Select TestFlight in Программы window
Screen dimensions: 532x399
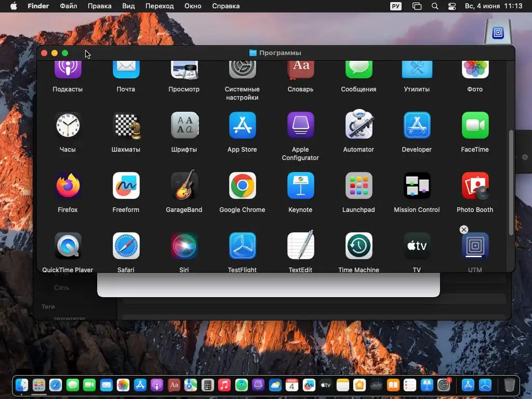click(242, 246)
